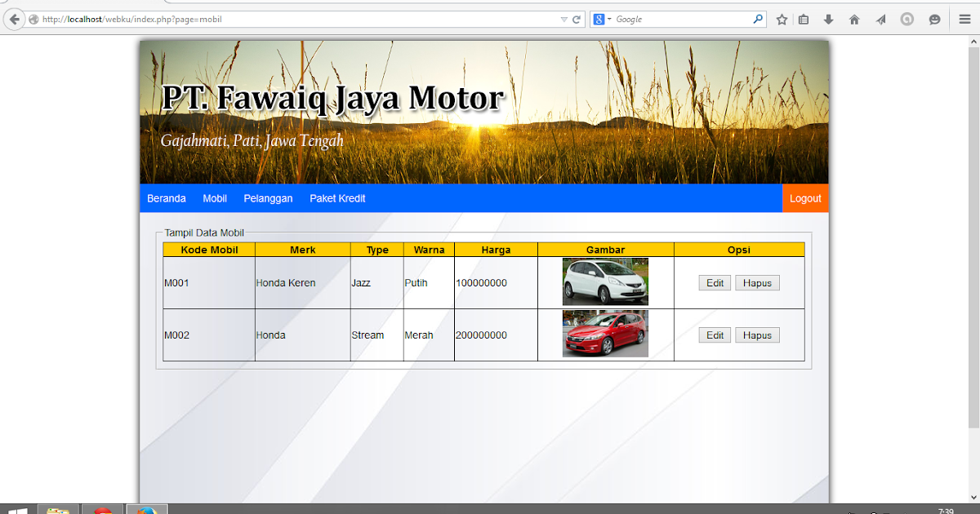Delete the M002 record with Hapus
Image resolution: width=980 pixels, height=514 pixels.
[x=757, y=335]
